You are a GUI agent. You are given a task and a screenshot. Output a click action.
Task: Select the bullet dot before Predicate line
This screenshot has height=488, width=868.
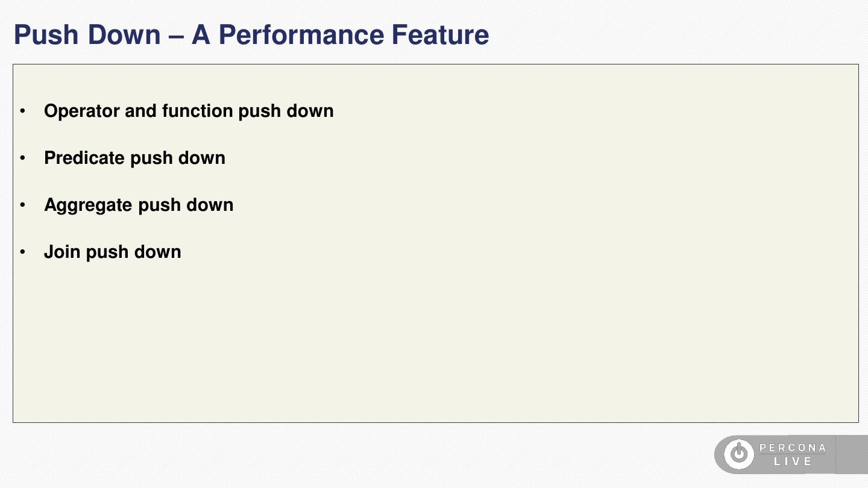coord(23,158)
